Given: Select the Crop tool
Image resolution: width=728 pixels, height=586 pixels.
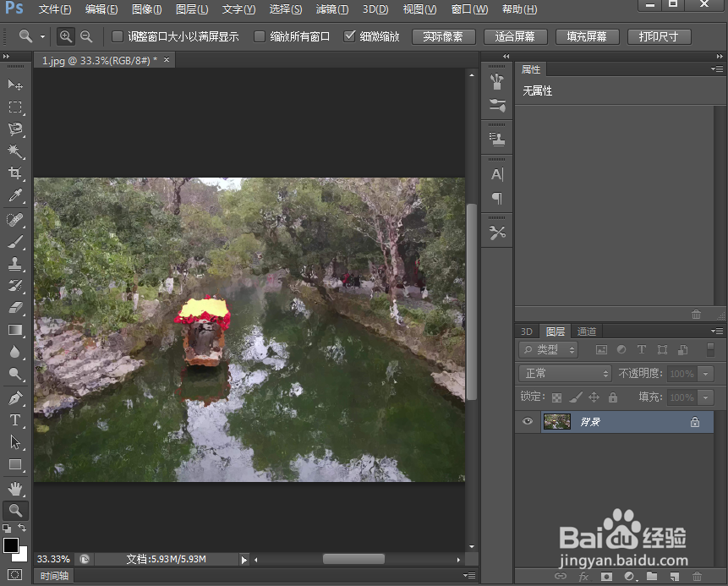Looking at the screenshot, I should point(15,173).
